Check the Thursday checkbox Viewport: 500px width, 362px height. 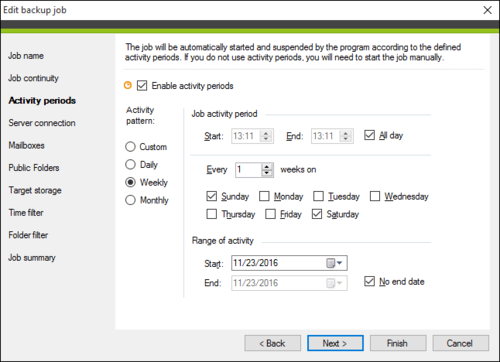(212, 214)
